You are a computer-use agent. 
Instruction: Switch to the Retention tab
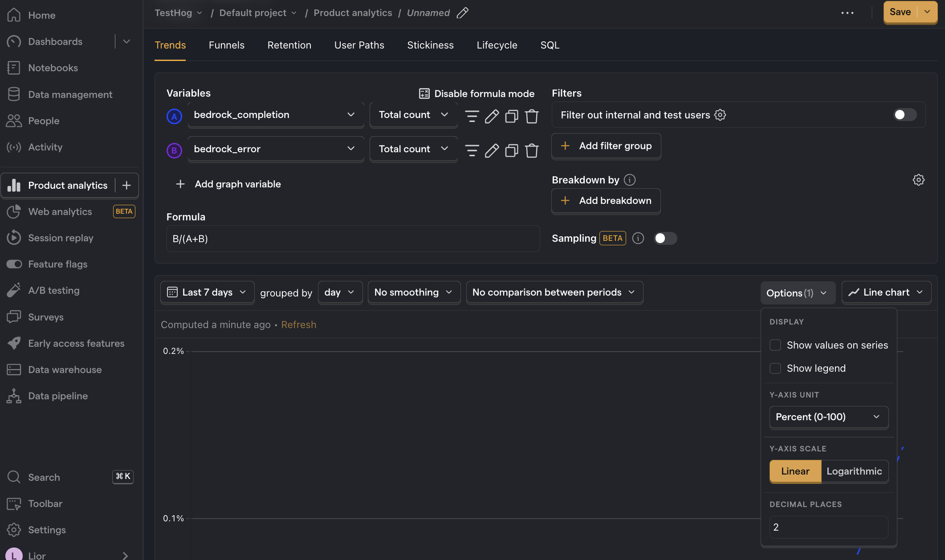[289, 45]
